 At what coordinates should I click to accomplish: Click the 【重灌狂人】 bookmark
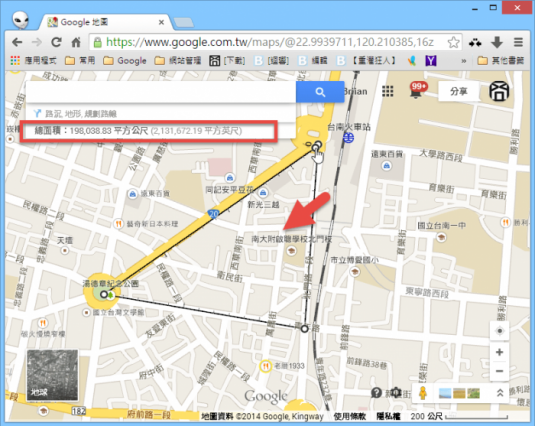365,61
